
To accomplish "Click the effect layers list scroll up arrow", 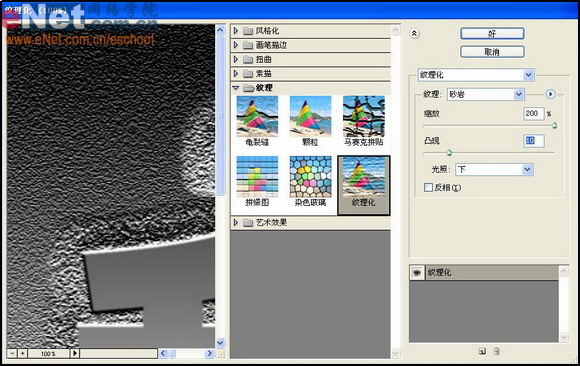I will click(564, 272).
